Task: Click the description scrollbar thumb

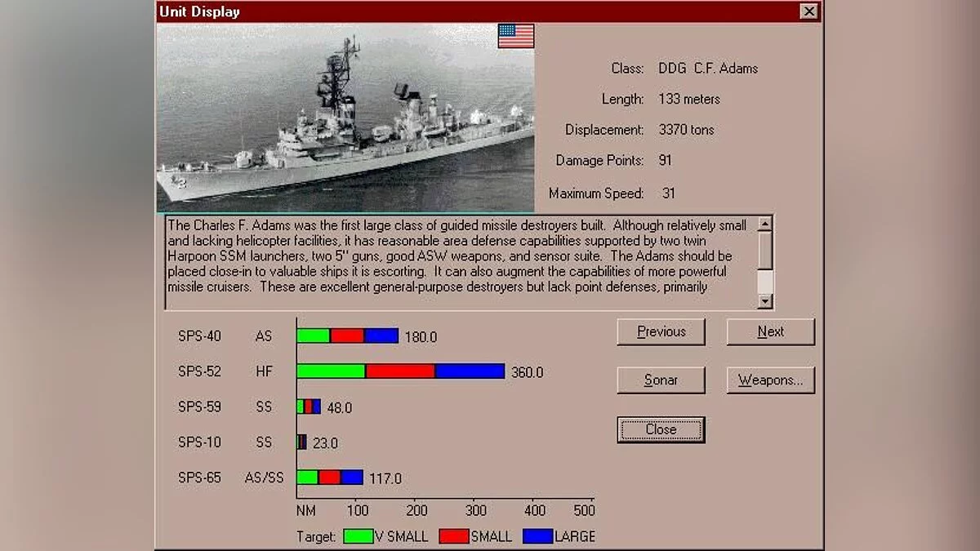Action: (x=765, y=250)
